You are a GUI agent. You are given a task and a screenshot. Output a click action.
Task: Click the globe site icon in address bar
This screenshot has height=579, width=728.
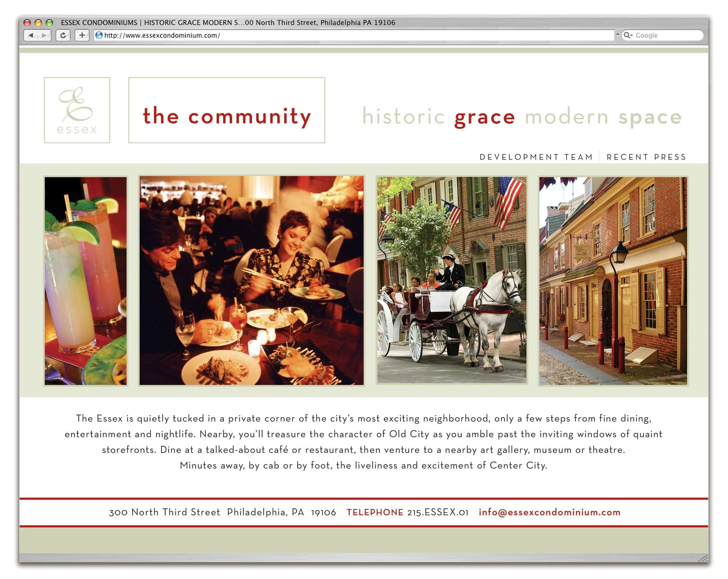(x=99, y=35)
